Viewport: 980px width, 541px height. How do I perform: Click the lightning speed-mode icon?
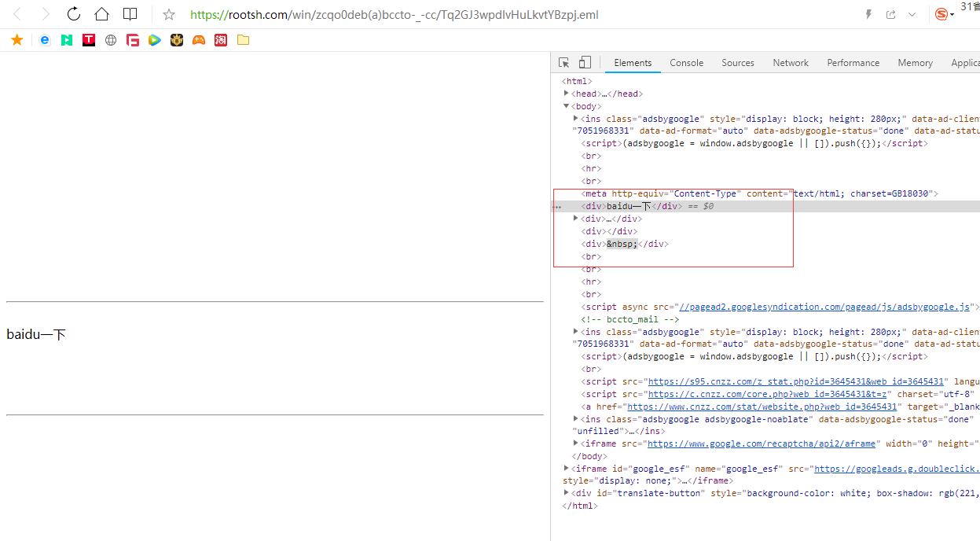coord(868,14)
